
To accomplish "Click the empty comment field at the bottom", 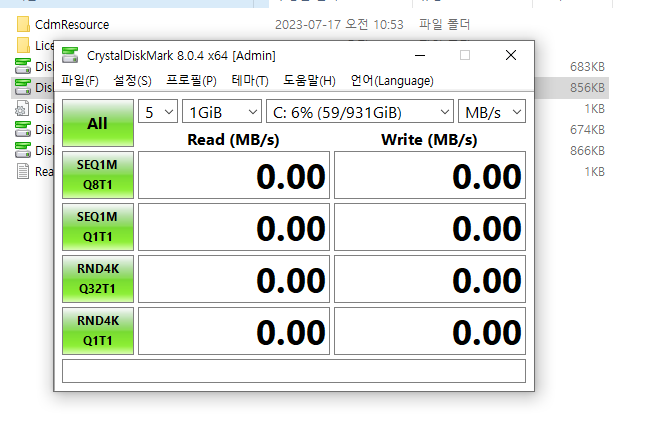I will [294, 371].
